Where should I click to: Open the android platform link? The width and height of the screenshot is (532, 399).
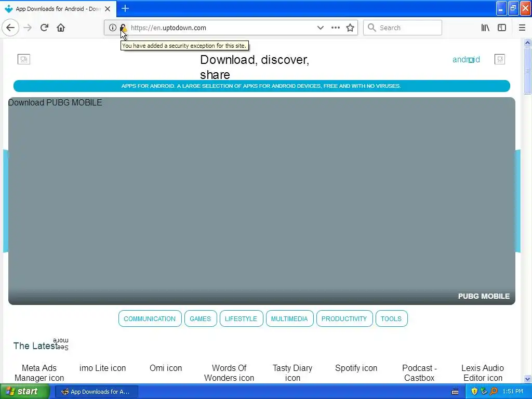point(466,60)
